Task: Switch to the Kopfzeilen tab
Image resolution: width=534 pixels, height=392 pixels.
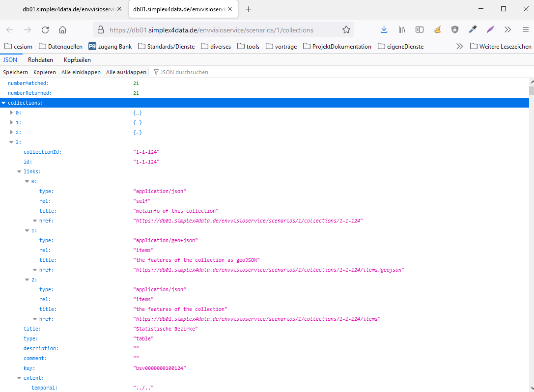Action: (77, 60)
